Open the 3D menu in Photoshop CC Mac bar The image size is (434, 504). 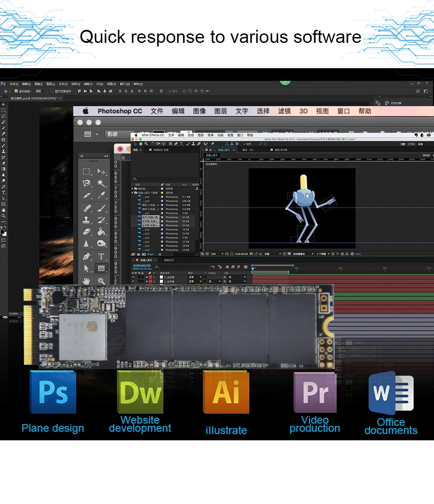(x=303, y=111)
